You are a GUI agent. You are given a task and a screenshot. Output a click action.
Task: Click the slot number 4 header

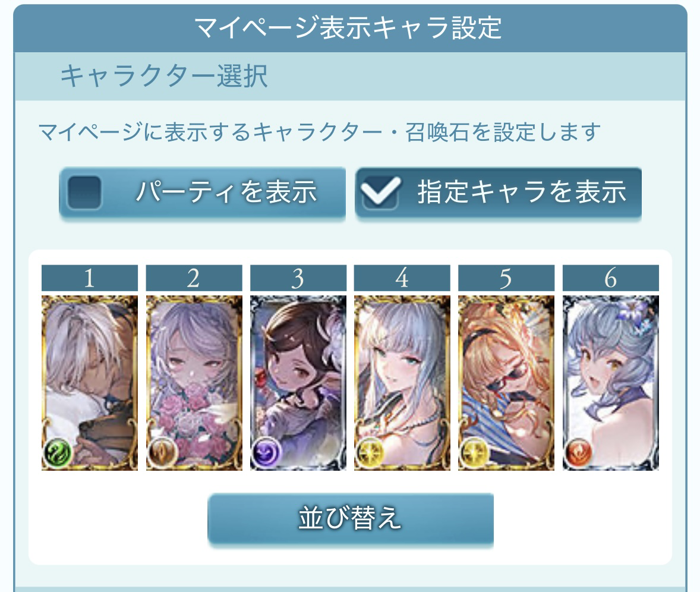tap(402, 278)
